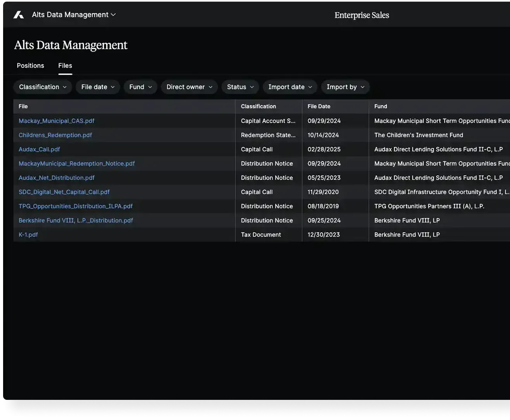Select Berkshire Fund VIII, LP in K-1.pdf row
The height and width of the screenshot is (420, 510).
click(439, 235)
